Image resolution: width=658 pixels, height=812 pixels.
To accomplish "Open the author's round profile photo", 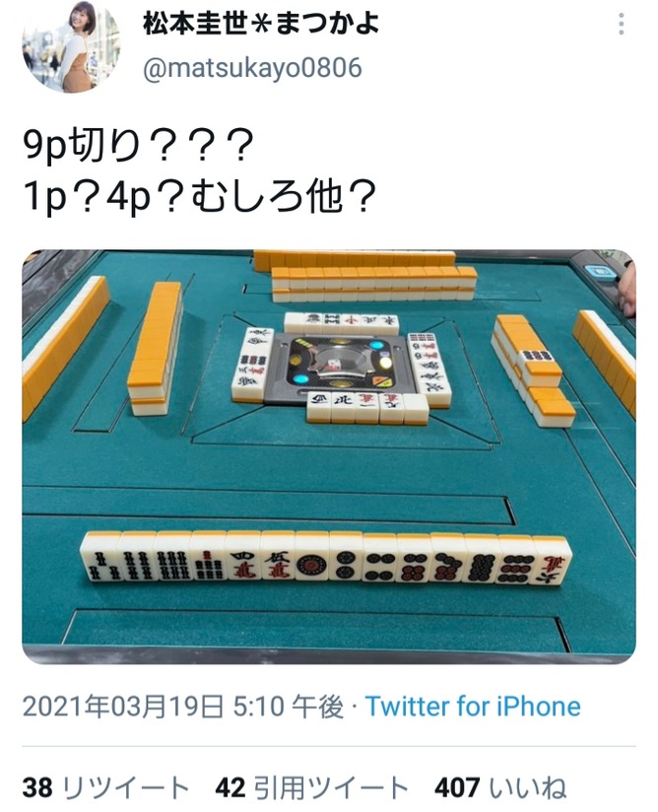I will (71, 46).
